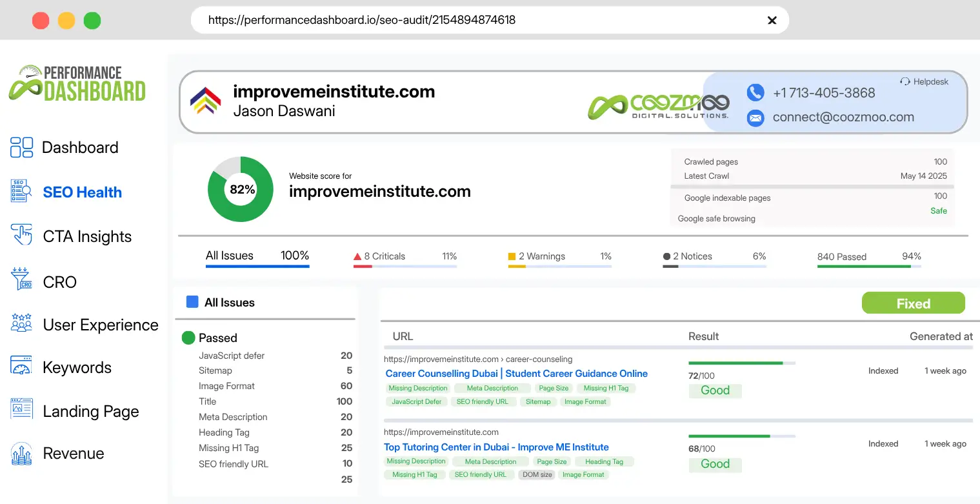Open Career Counselling Dubai page link

516,373
